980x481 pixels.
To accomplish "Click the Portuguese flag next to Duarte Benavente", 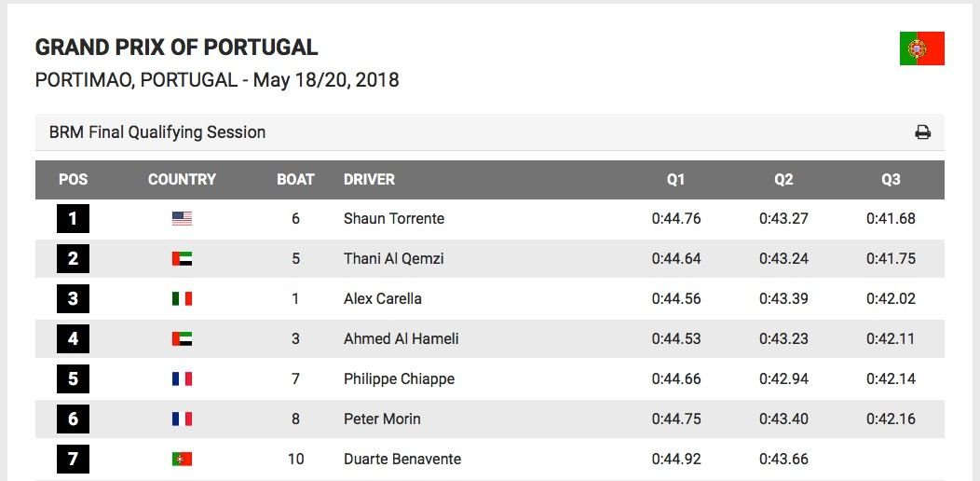I will pyautogui.click(x=182, y=459).
